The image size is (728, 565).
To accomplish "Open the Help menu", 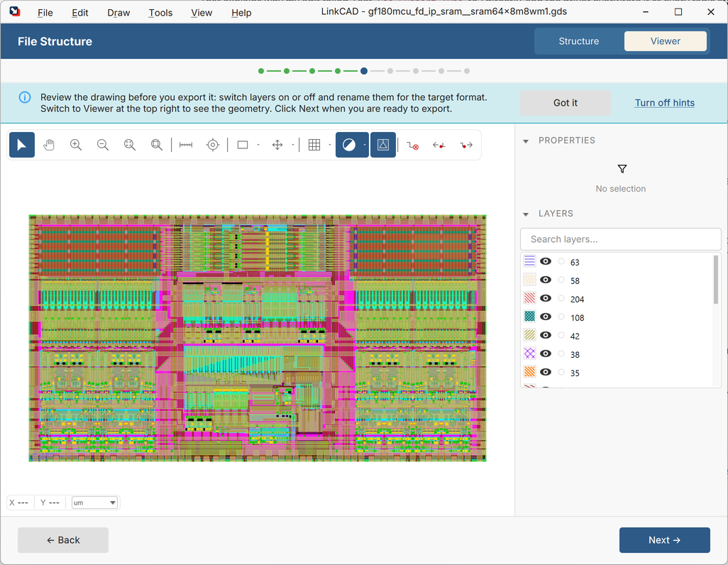I will coord(241,13).
